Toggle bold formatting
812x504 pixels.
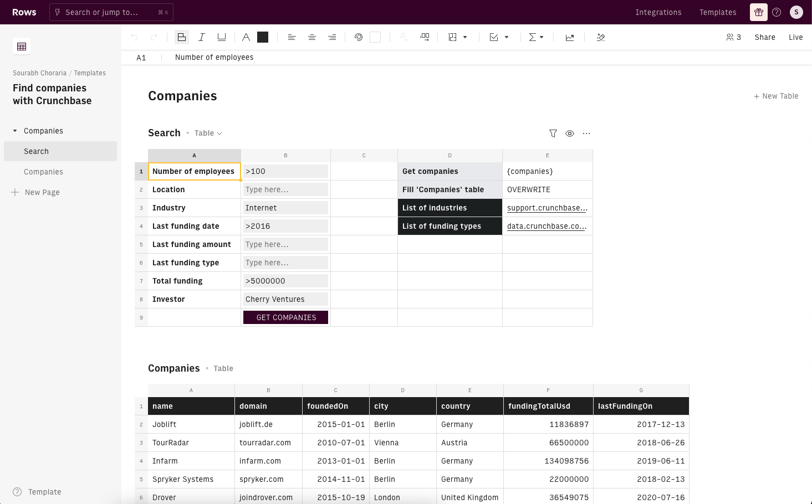pos(182,37)
